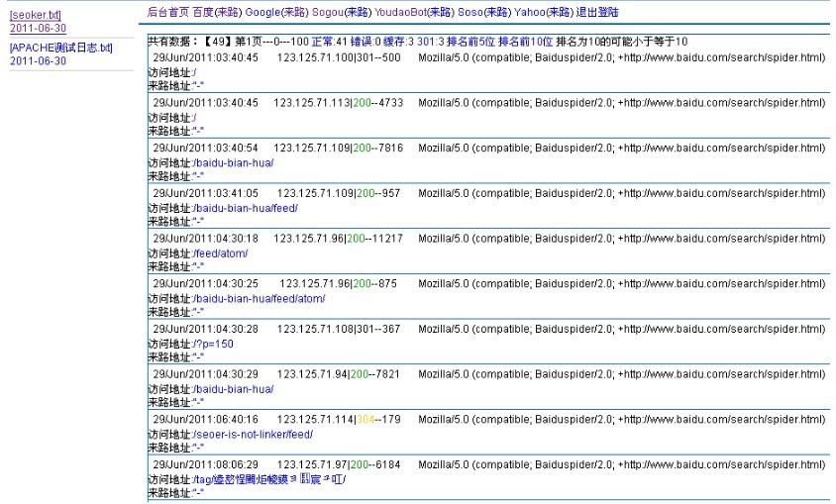Select the 2011-06-30 date under APACHE测试日志.txt
Image resolution: width=836 pixels, height=504 pixels.
(38, 60)
